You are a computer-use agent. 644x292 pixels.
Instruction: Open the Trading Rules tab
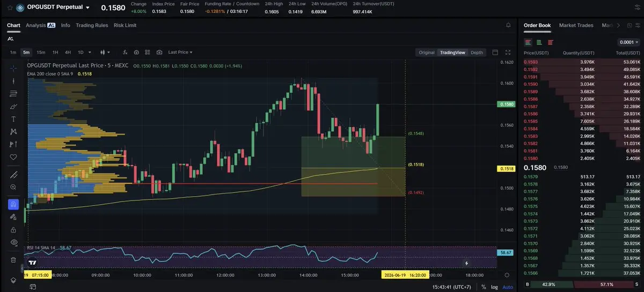tap(92, 25)
